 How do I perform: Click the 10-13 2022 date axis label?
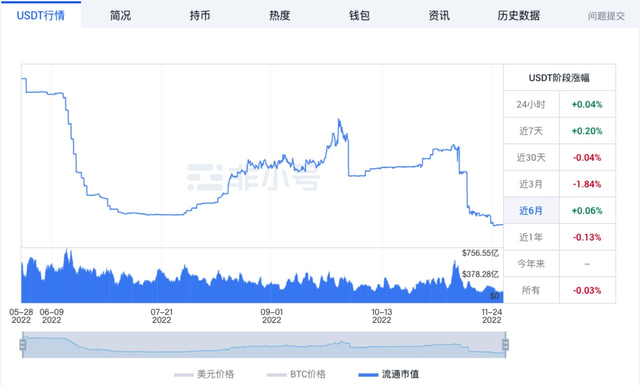(x=382, y=316)
